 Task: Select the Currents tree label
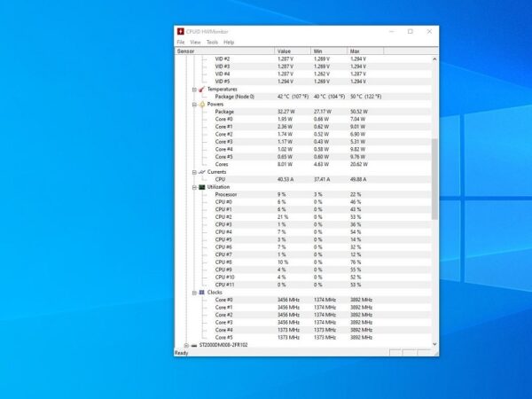click(216, 172)
